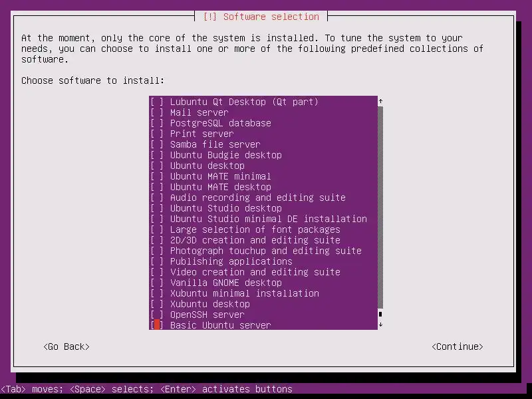Click the Go Back button
Viewport: 532px width, 399px height.
66,346
